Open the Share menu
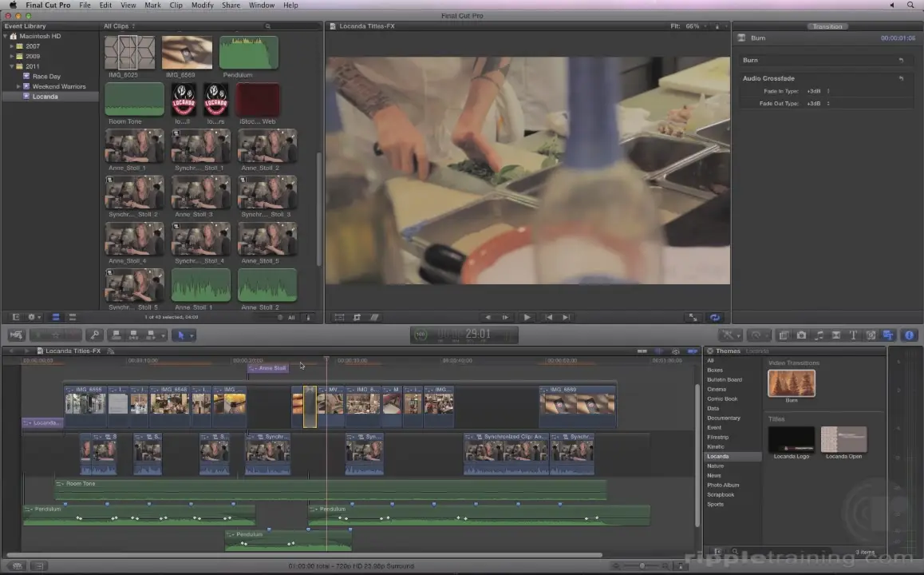 [231, 5]
